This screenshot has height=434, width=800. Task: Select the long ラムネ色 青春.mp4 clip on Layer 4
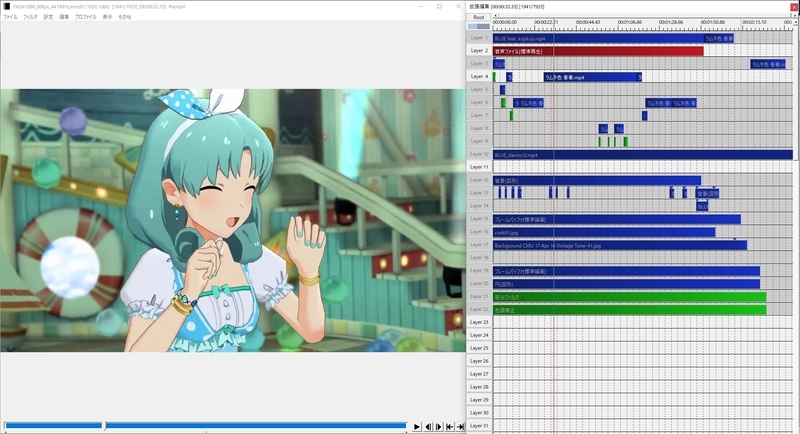(x=592, y=77)
